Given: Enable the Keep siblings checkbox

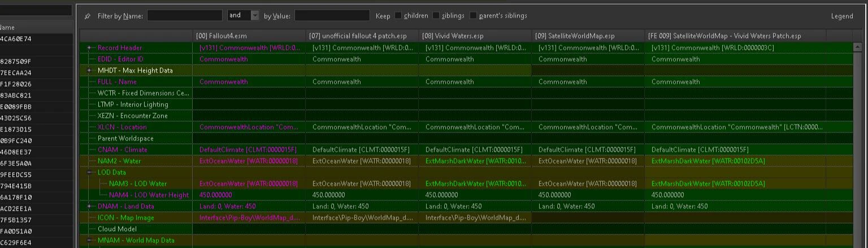Looking at the screenshot, I should click(x=436, y=16).
